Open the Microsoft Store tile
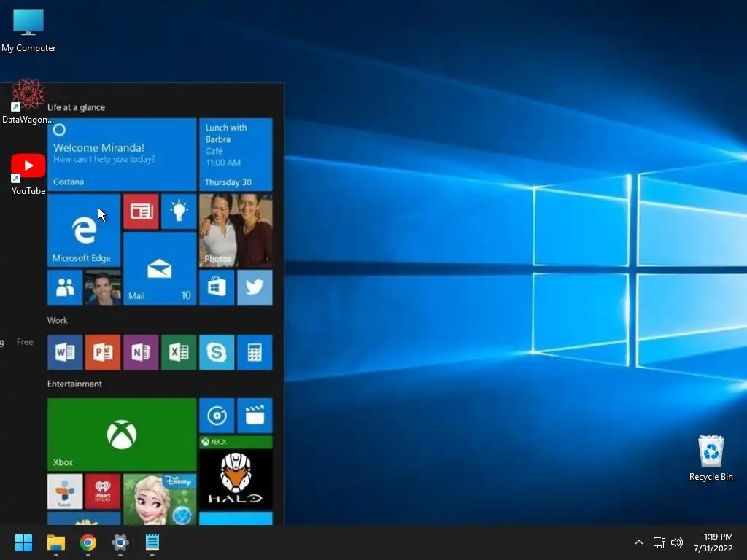The image size is (747, 560). [217, 287]
